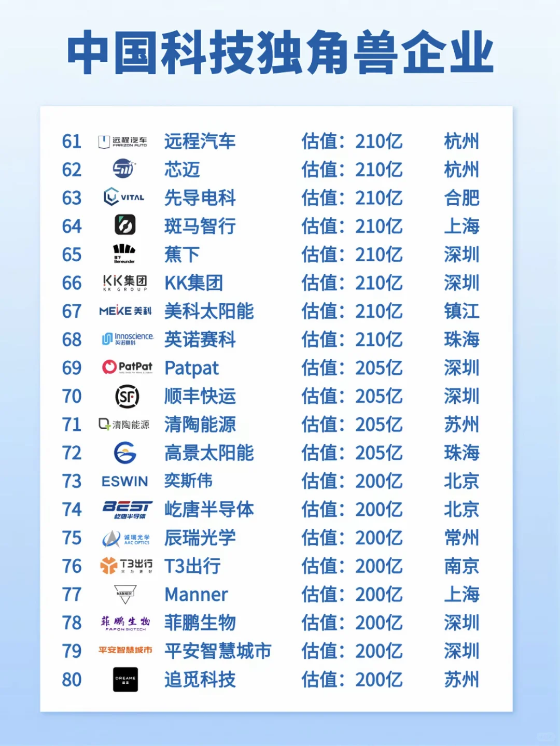Click city 深圳 for 蕉下

[x=461, y=255]
